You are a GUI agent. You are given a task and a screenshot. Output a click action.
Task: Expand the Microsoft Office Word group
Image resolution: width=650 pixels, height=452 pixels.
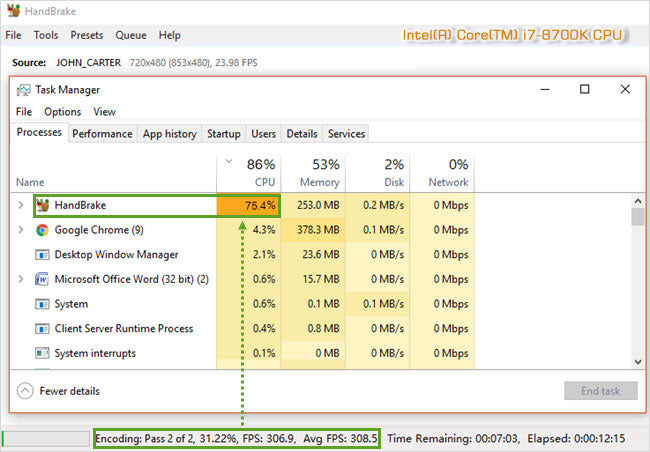[x=21, y=279]
